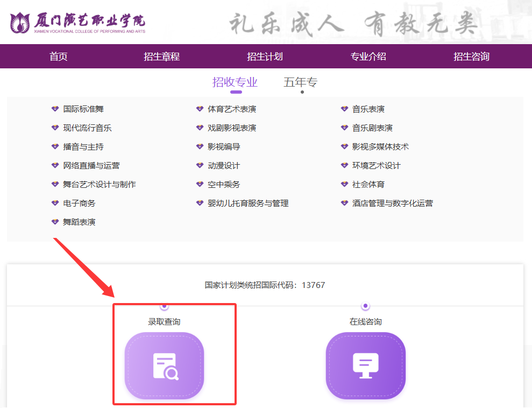
Task: Click the heart bullet beside 国际标准舞
Action: pos(55,109)
